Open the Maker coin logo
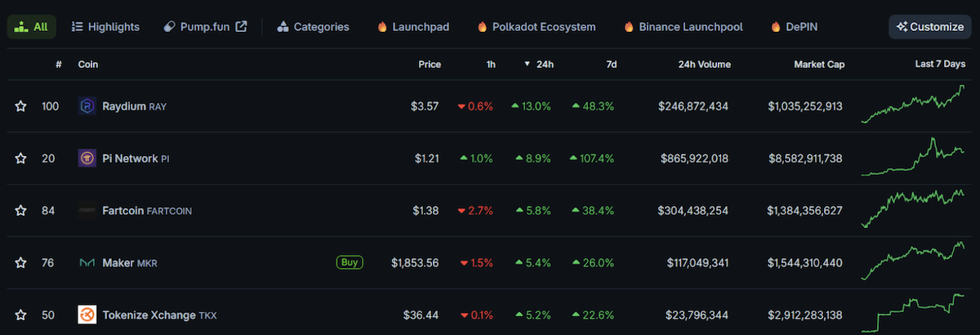980x335 pixels. click(87, 263)
